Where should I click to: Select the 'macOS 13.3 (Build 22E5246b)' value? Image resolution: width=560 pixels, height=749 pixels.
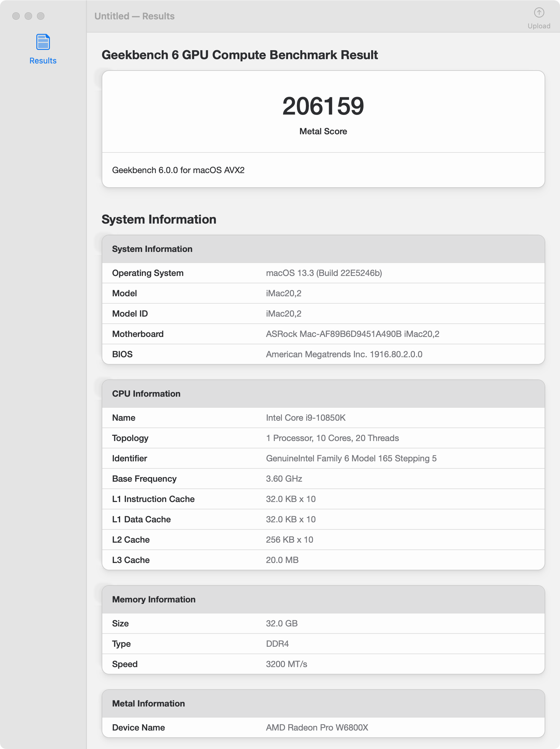point(324,273)
